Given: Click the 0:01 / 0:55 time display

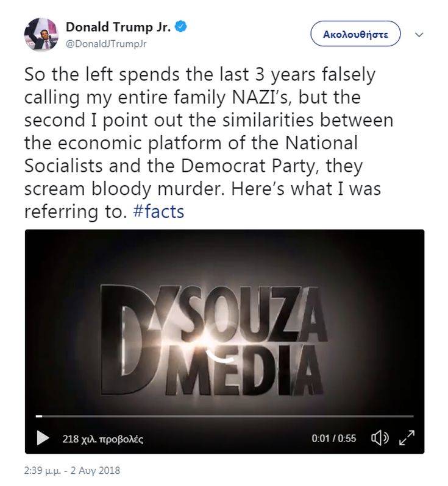Looking at the screenshot, I should (x=333, y=438).
